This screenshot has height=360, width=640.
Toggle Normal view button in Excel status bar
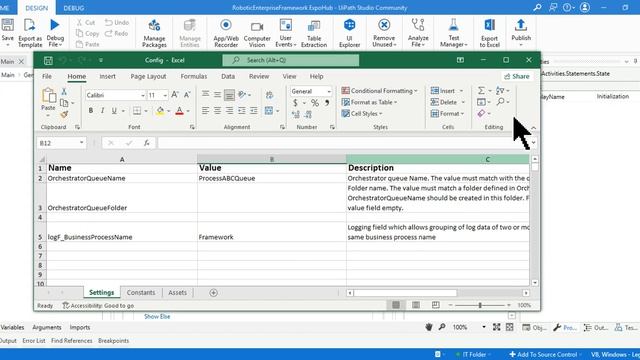(x=396, y=305)
